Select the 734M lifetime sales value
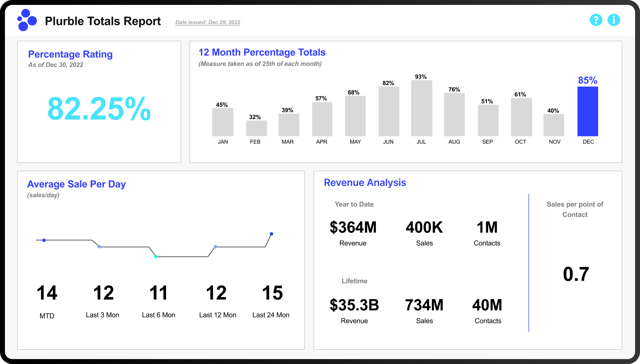The image size is (640, 364). coord(424,305)
